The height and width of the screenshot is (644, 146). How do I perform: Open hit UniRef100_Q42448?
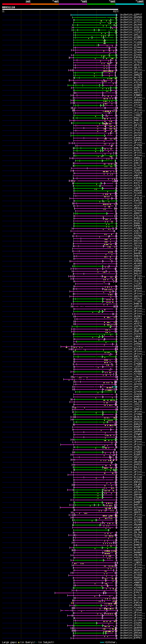coord(131,25)
